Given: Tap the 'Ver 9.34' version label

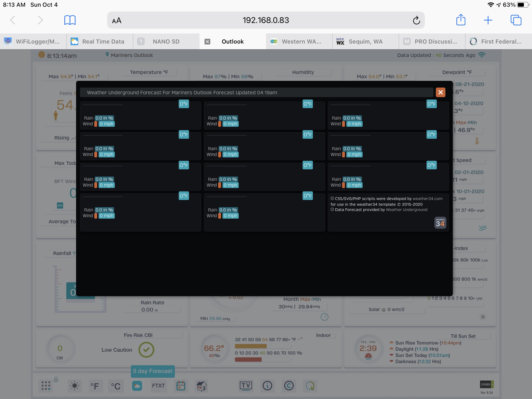Looking at the screenshot, I should (x=487, y=393).
